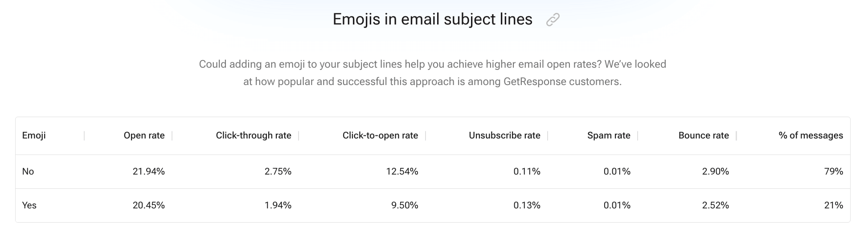Click the 'Emojis in email subject lines' heading

(432, 20)
